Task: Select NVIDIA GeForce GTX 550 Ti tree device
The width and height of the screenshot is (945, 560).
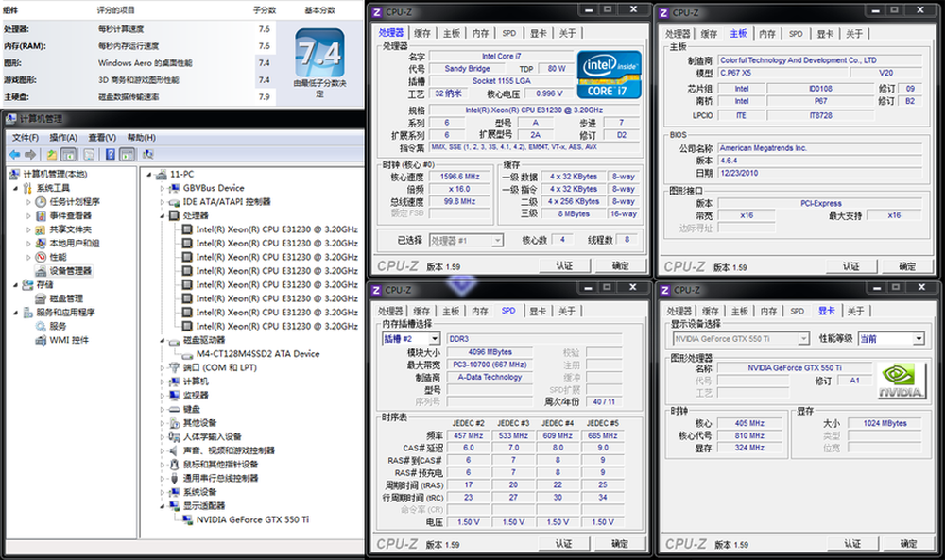Action: 252,519
